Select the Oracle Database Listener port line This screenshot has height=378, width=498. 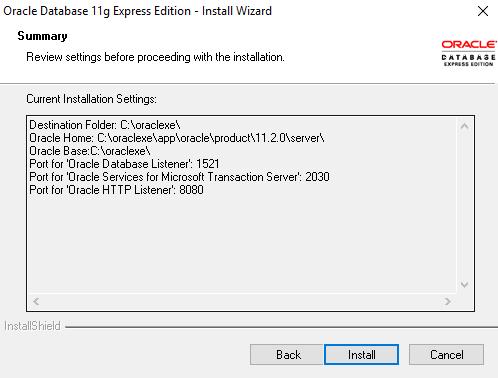124,164
